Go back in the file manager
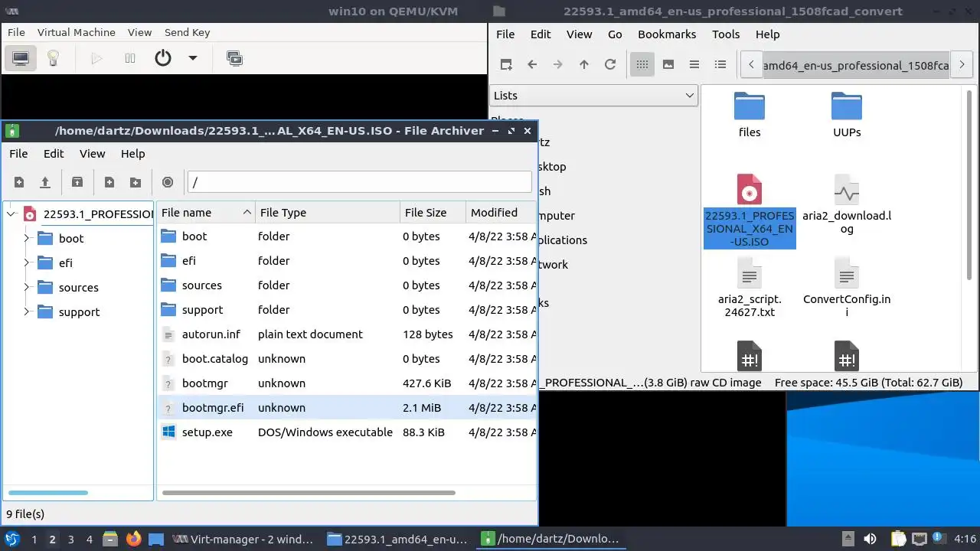 532,64
